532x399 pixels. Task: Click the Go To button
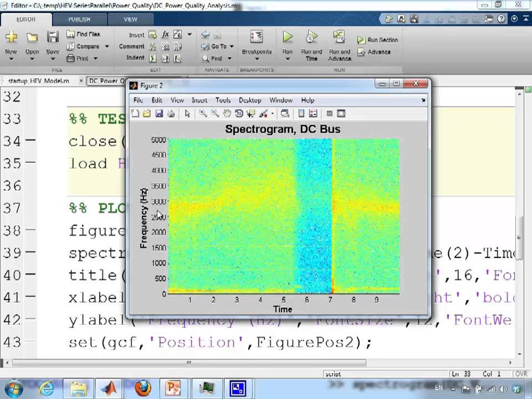coord(214,46)
